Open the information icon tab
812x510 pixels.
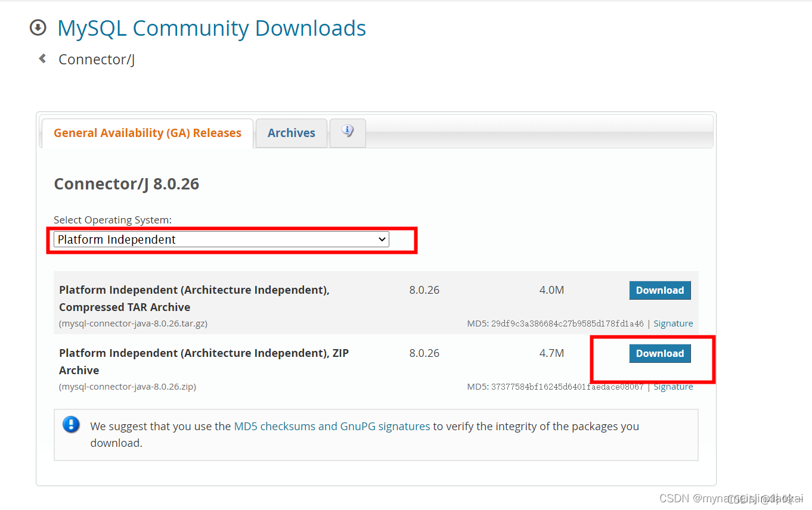348,132
